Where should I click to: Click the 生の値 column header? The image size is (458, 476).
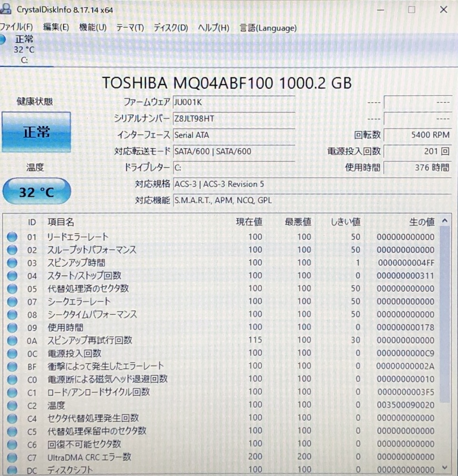tap(422, 222)
